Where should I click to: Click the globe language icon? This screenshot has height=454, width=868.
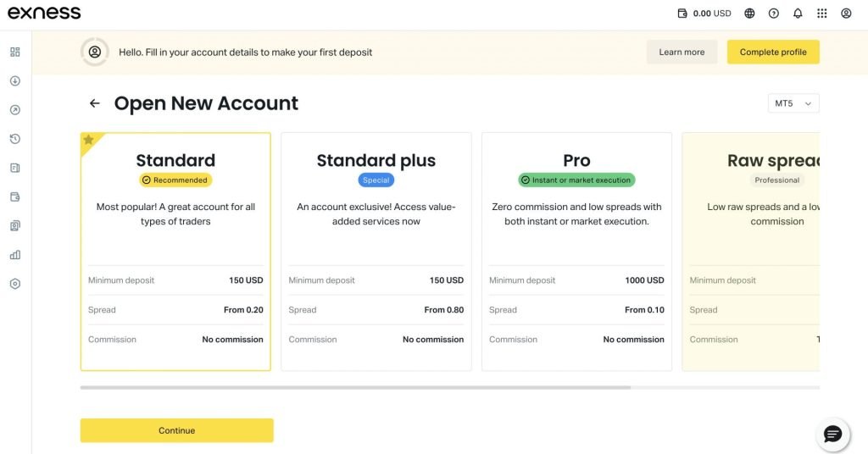click(749, 14)
